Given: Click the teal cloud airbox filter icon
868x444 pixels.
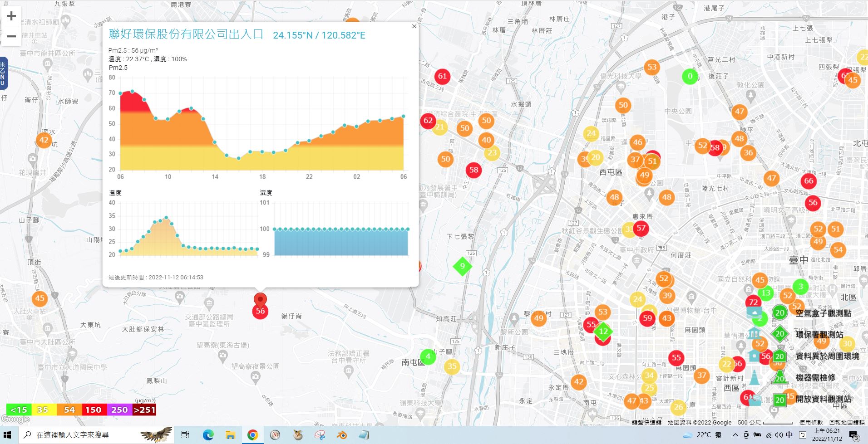Looking at the screenshot, I should [755, 312].
